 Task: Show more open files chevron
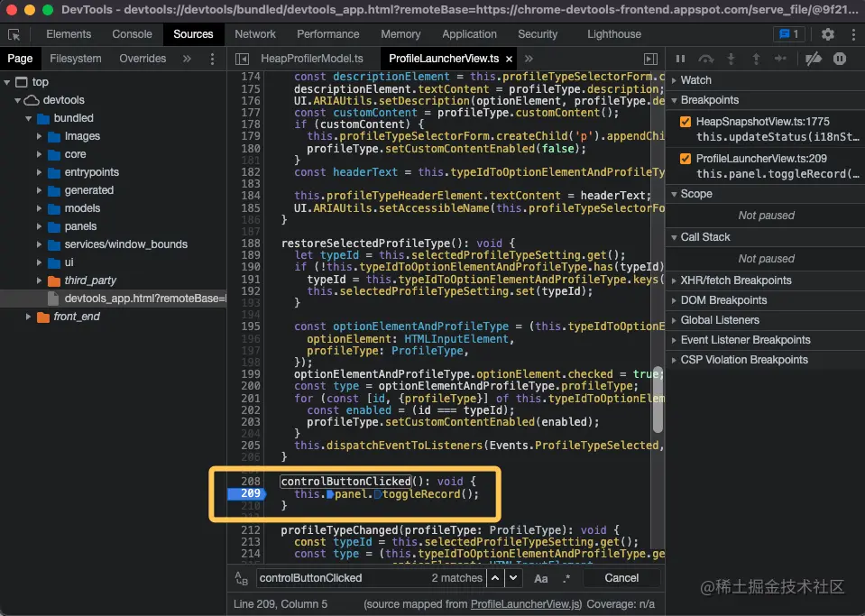tap(529, 59)
